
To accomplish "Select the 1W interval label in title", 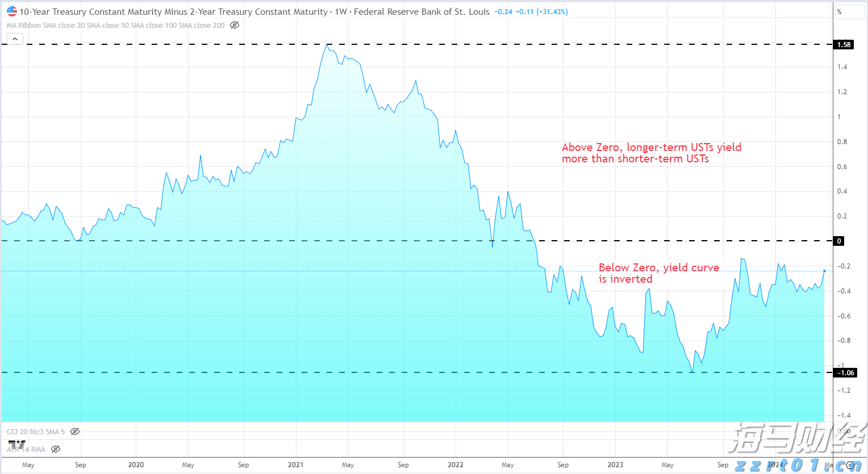I will pyautogui.click(x=341, y=11).
